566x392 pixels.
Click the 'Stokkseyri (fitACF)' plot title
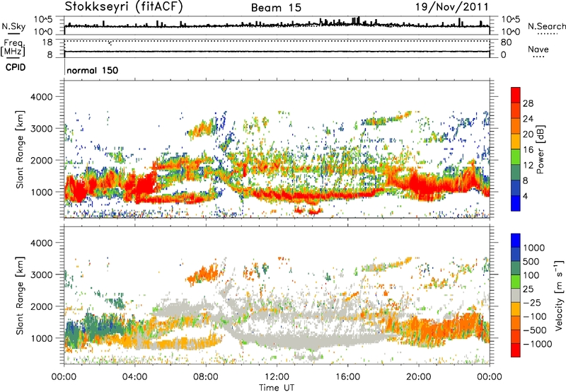click(124, 6)
